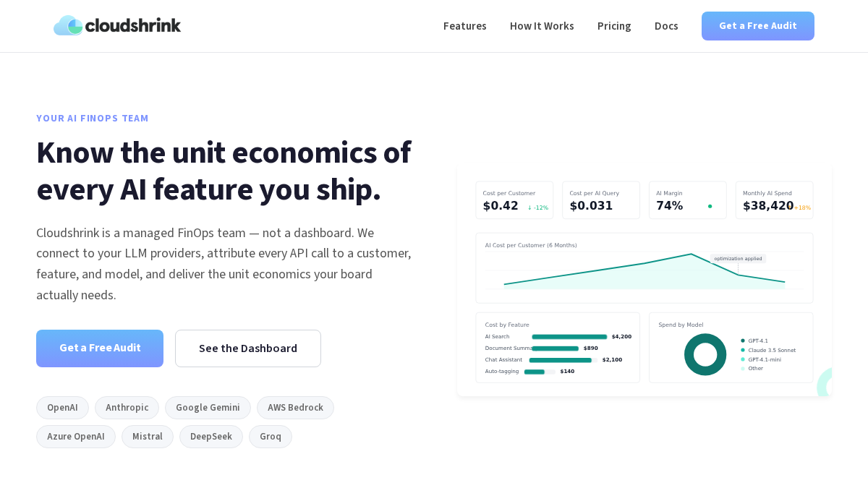The height and width of the screenshot is (488, 868).
Task: Open the Pricing page link
Action: [x=614, y=26]
